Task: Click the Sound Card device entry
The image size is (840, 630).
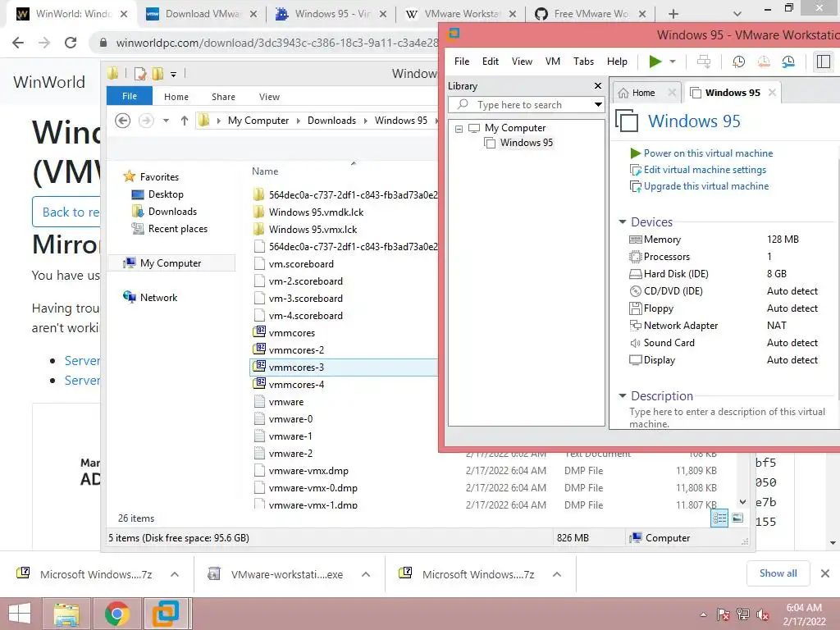Action: coord(669,343)
